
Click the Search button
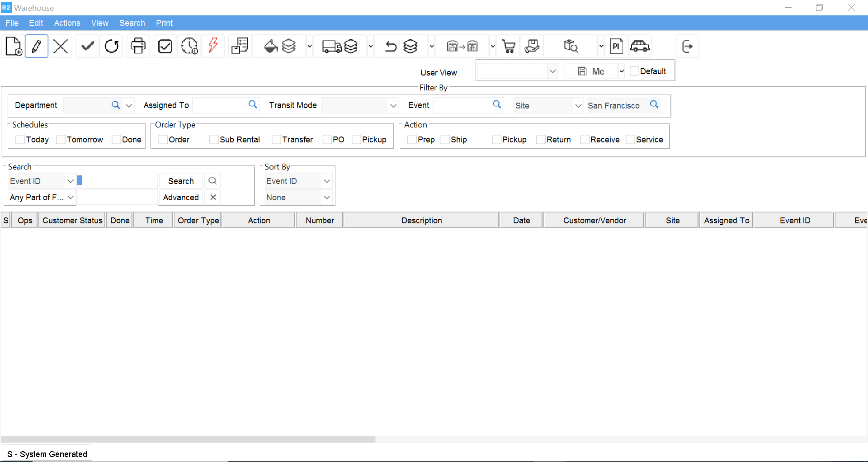(x=181, y=181)
